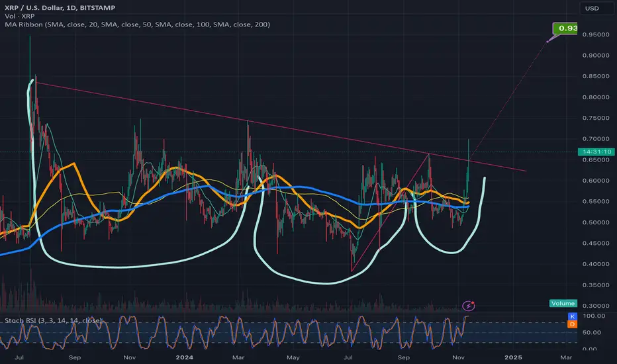Select the orange D line label

coord(572,324)
